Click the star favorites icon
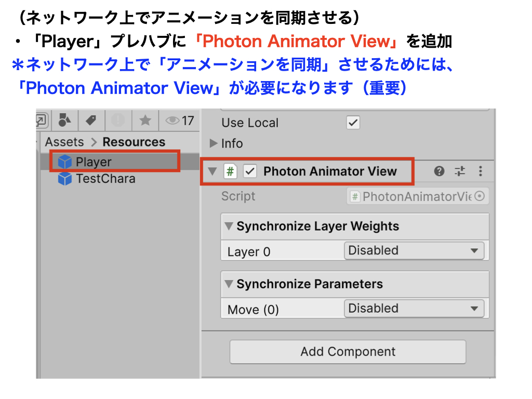The width and height of the screenshot is (532, 399). [x=145, y=120]
